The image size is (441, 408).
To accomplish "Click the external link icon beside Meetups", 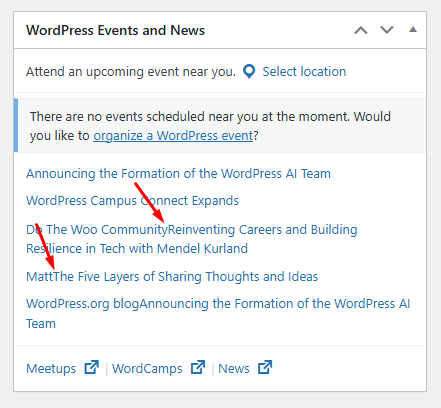I will tap(92, 367).
